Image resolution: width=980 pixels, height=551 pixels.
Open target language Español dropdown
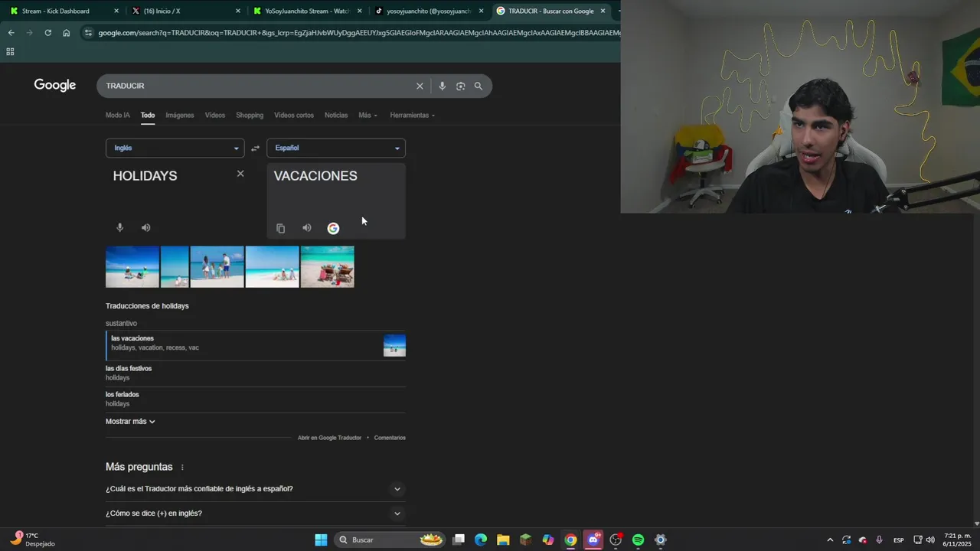336,148
